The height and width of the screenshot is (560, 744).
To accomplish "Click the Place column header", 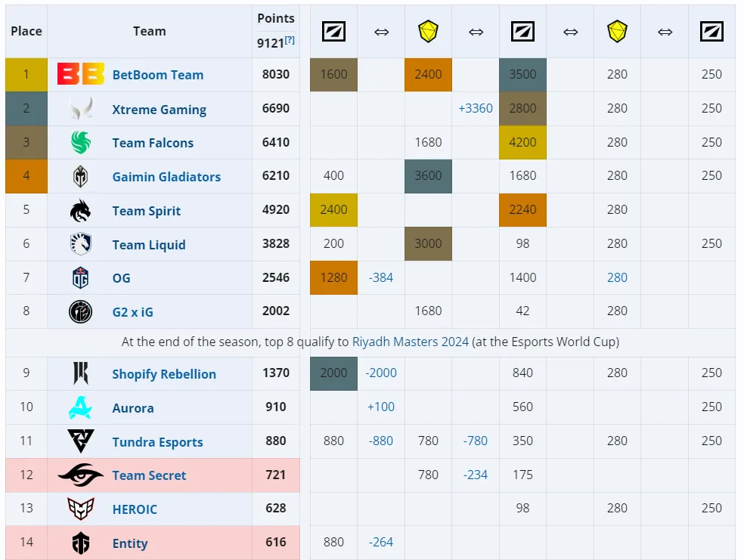I will [26, 31].
